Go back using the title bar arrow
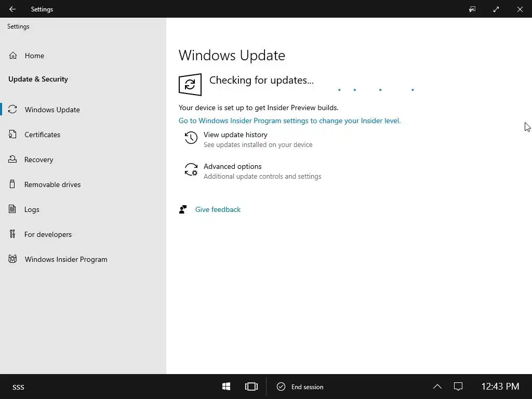The width and height of the screenshot is (532, 399). click(x=12, y=9)
